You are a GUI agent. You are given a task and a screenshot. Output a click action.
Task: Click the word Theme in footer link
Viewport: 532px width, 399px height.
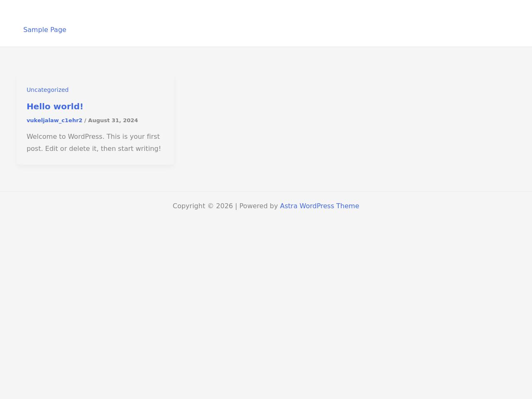(347, 206)
